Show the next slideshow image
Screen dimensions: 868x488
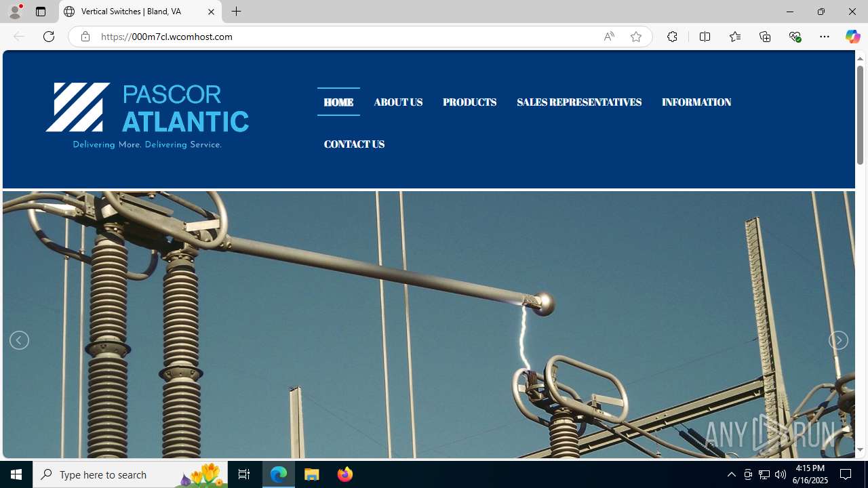pos(838,340)
